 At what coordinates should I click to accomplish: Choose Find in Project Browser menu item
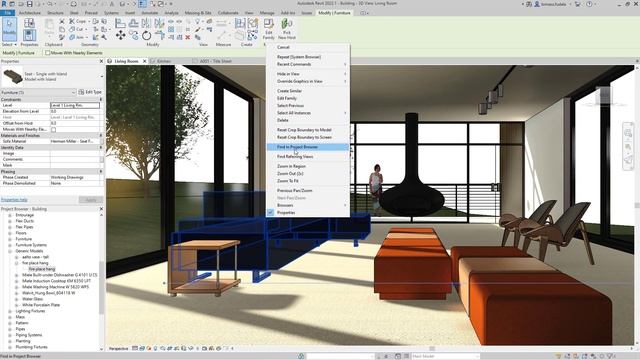(308, 147)
